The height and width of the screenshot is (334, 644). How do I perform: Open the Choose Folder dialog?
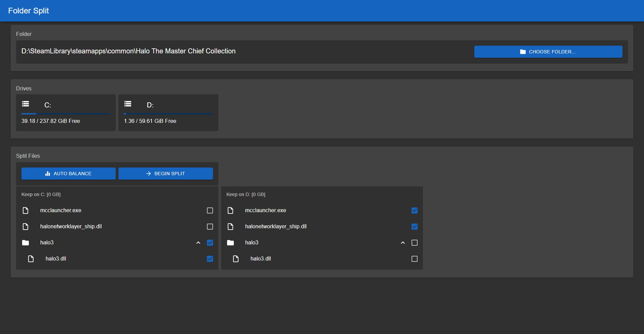548,51
